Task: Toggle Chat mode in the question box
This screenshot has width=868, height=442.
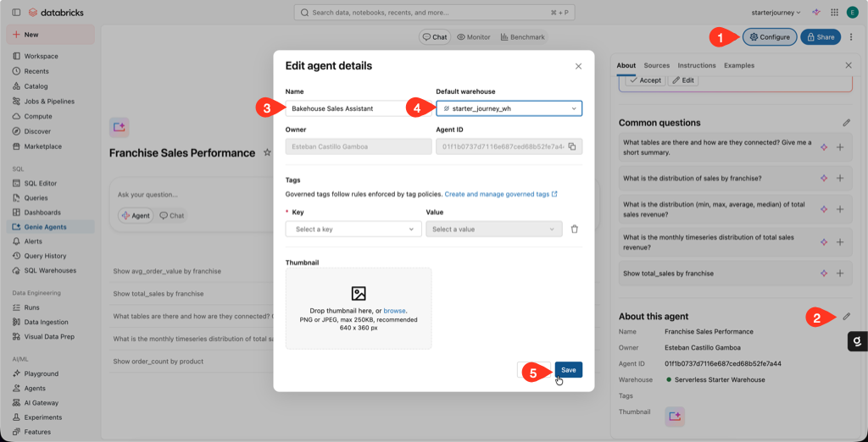Action: (x=171, y=216)
